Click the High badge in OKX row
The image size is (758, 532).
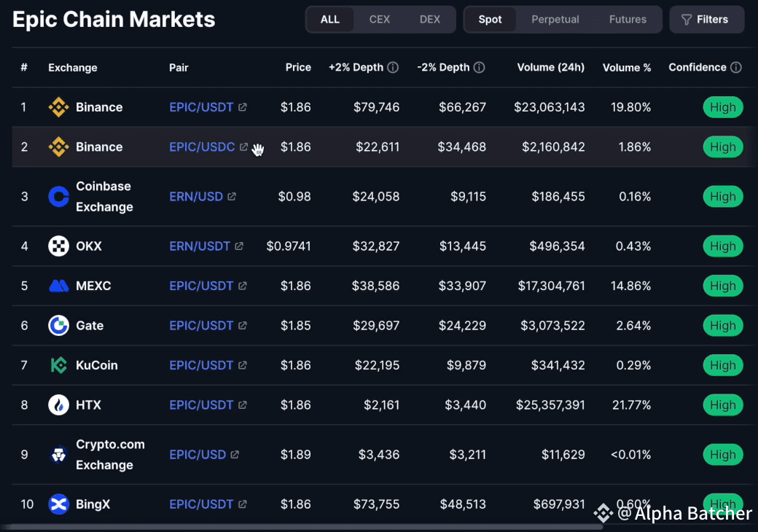723,246
